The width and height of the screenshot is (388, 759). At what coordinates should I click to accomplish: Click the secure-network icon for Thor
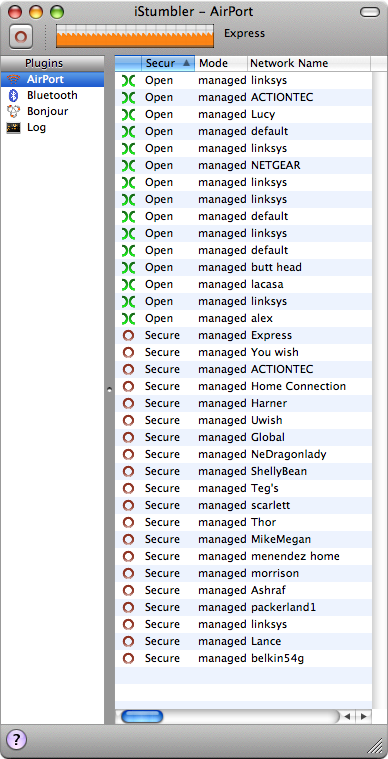pyautogui.click(x=128, y=522)
